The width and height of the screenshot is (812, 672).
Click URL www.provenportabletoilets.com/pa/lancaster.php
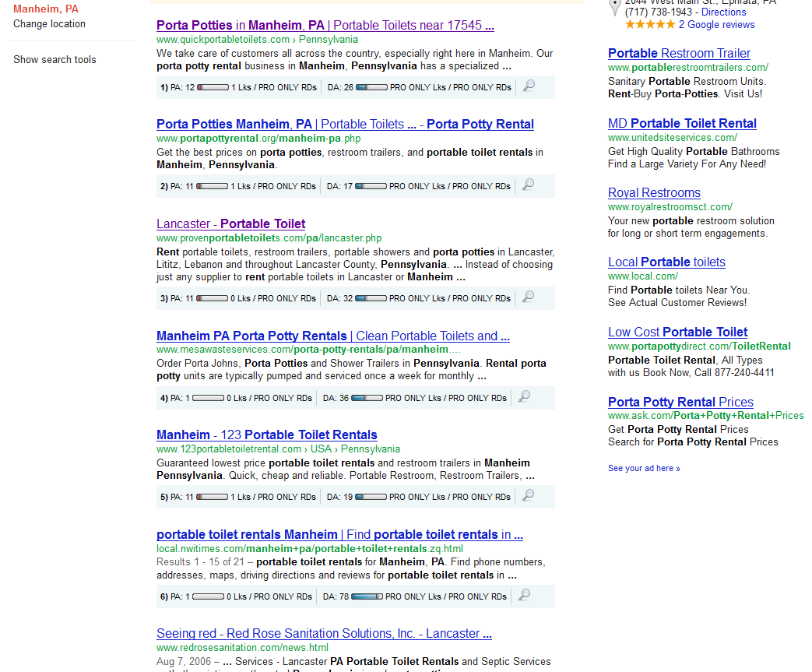269,237
